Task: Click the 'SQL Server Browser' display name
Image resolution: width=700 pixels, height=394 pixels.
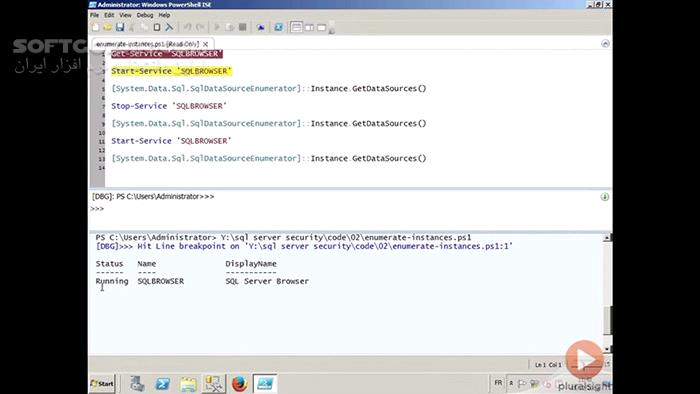Action: click(x=267, y=281)
